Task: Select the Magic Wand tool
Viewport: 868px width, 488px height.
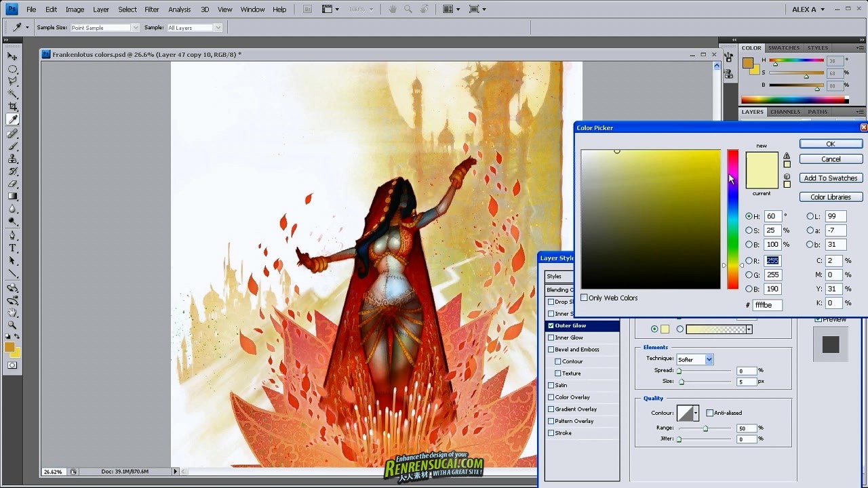Action: tap(12, 94)
